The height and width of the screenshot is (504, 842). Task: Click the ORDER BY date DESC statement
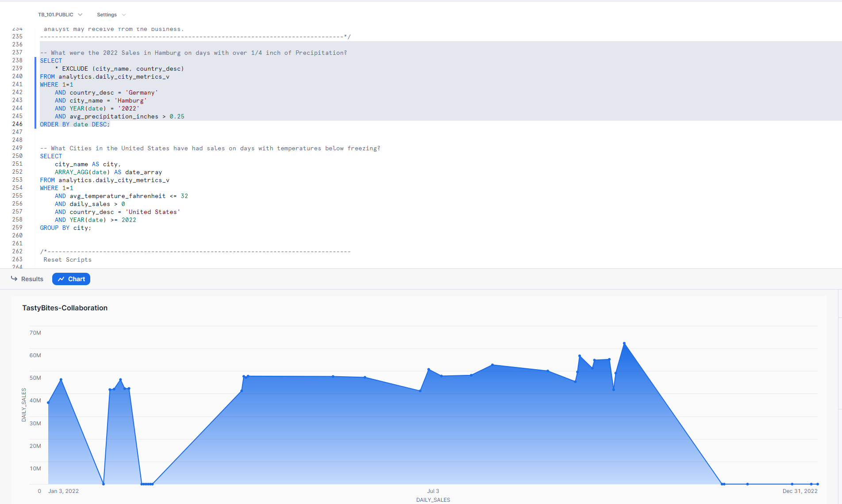[x=74, y=124]
